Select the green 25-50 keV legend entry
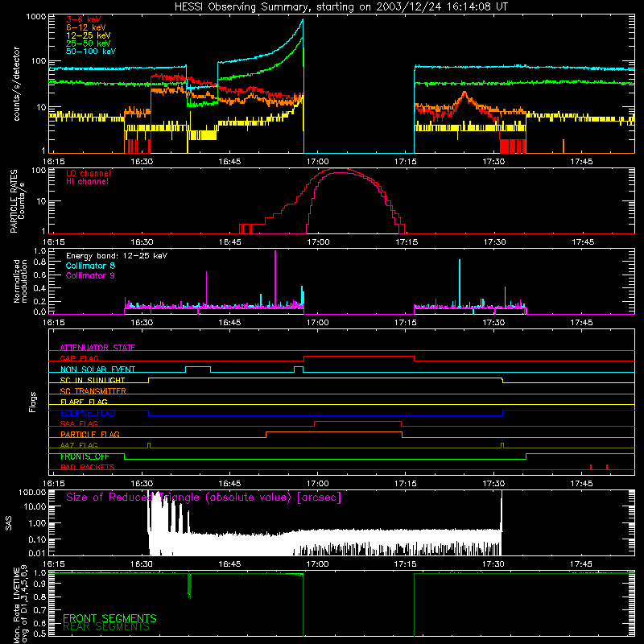 click(x=89, y=43)
